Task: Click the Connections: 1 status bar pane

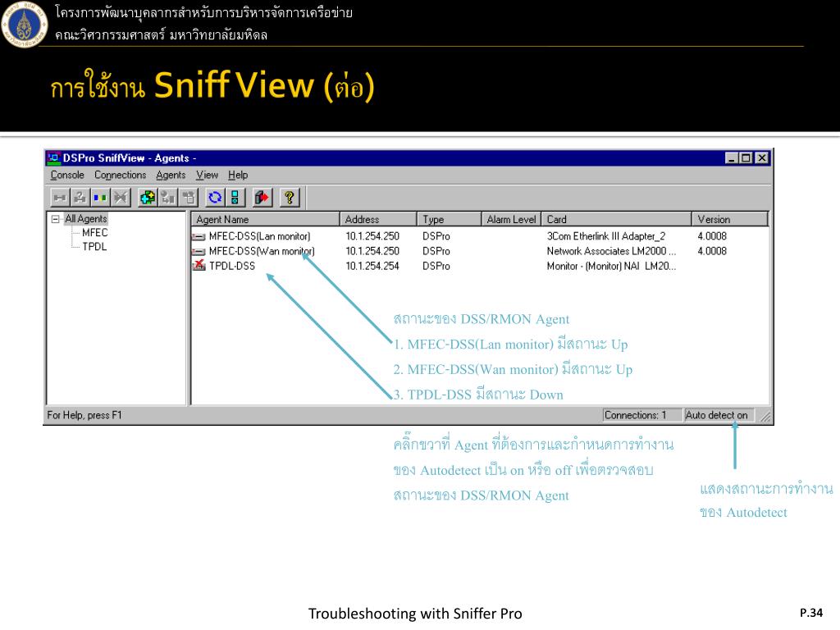Action: coord(641,415)
